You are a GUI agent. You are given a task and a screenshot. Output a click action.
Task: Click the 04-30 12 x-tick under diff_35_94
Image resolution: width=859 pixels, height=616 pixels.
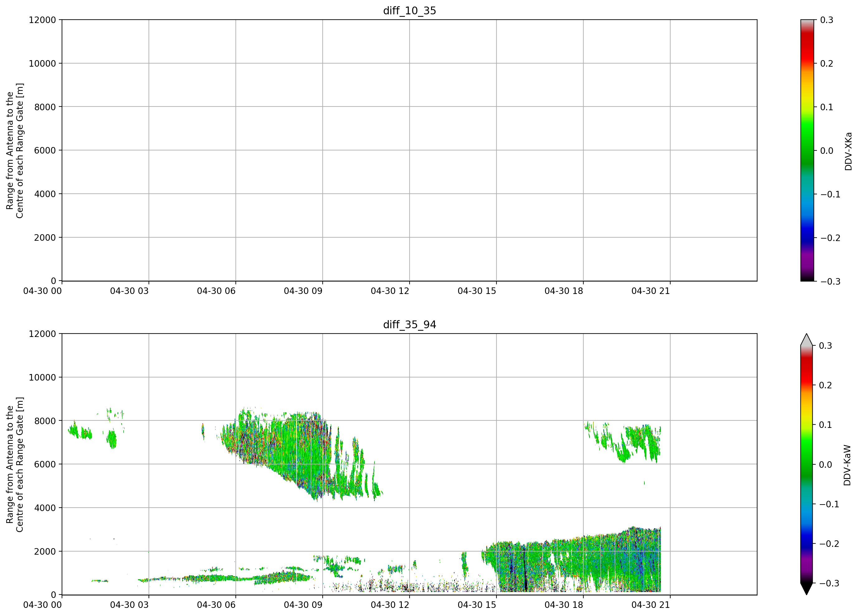390,605
